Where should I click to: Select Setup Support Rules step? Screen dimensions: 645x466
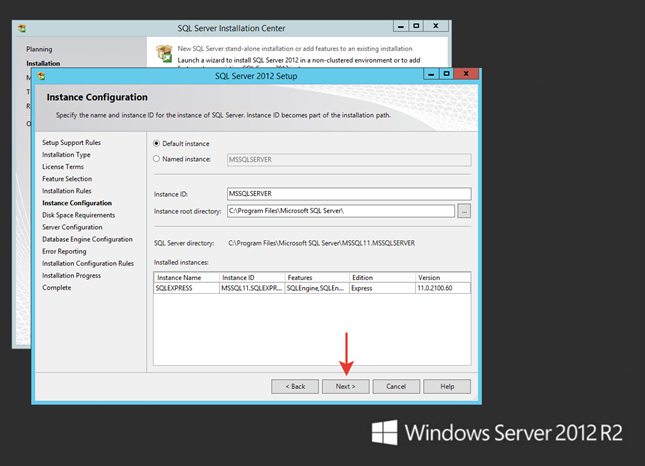(71, 143)
